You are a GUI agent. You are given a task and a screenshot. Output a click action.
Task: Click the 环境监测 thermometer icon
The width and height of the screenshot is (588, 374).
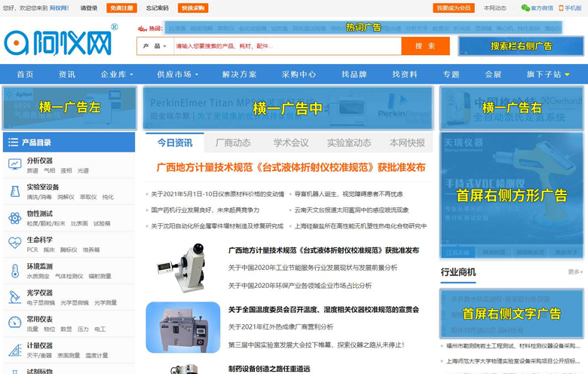(14, 271)
